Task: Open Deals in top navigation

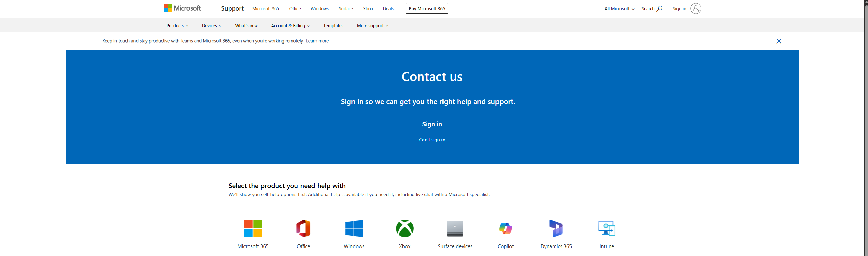Action: (x=388, y=8)
